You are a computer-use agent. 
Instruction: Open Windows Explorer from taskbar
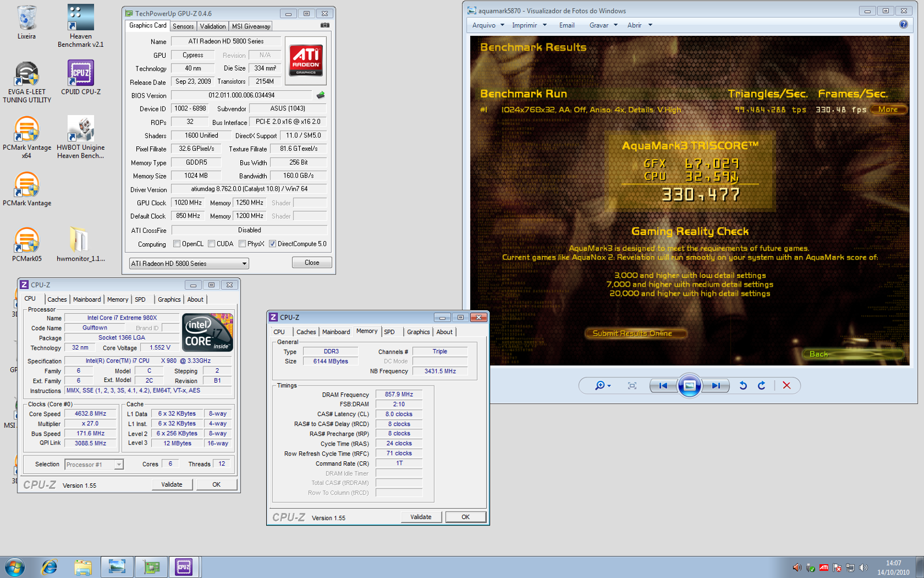pos(83,567)
